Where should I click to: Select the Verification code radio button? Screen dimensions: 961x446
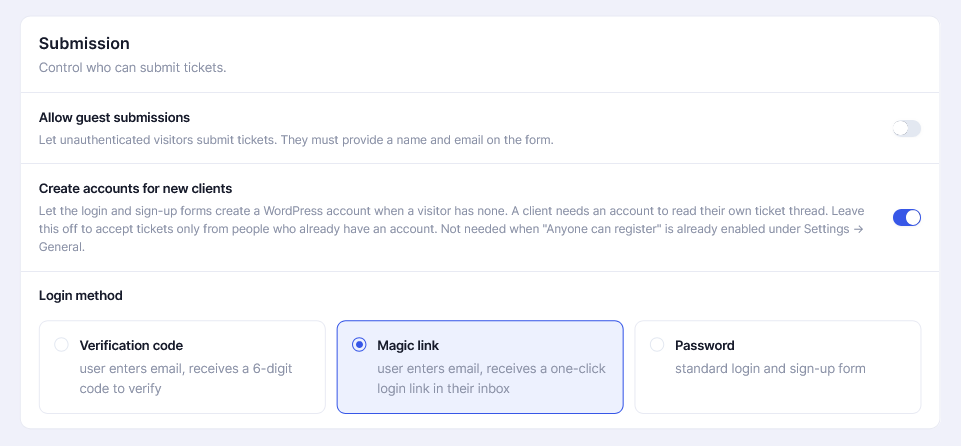pyautogui.click(x=61, y=345)
